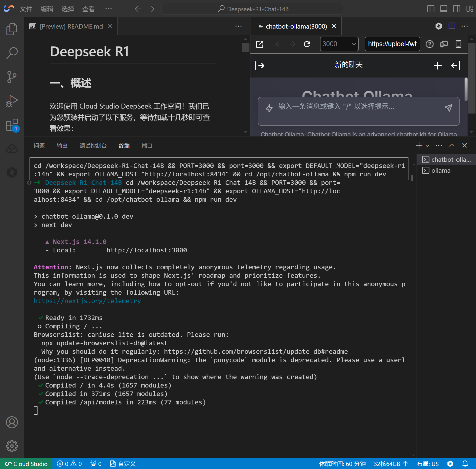This screenshot has width=476, height=469.
Task: Send the chat message with paper plane
Action: pyautogui.click(x=448, y=108)
